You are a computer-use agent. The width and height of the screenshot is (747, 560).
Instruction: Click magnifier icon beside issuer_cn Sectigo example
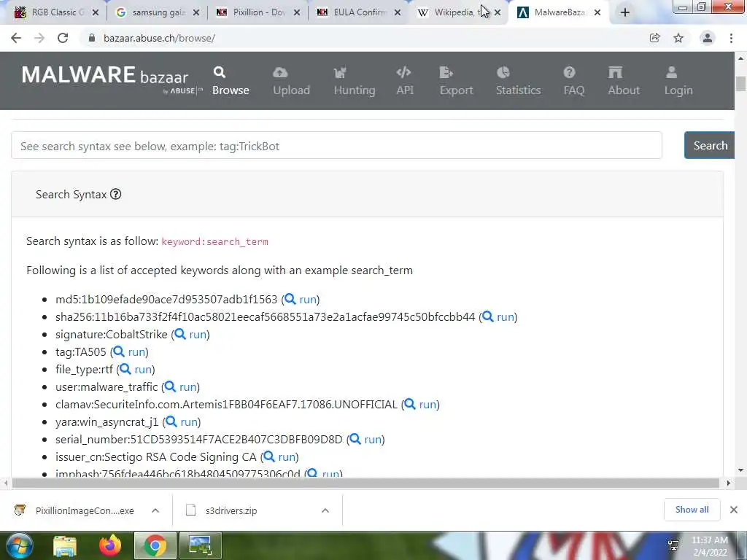[x=268, y=456]
